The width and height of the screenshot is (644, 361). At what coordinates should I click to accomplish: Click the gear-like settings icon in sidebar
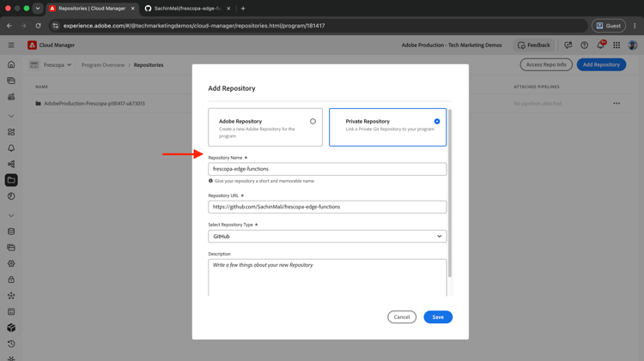coord(11,264)
